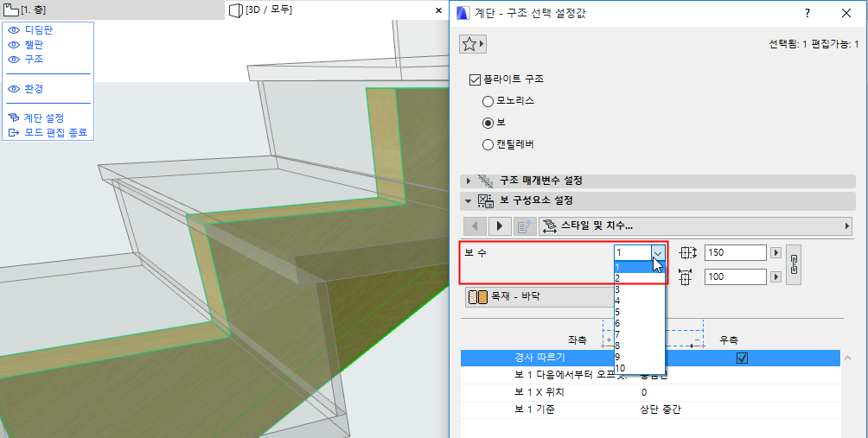
Task: Open the 보 수 combo box arrow
Action: click(658, 252)
